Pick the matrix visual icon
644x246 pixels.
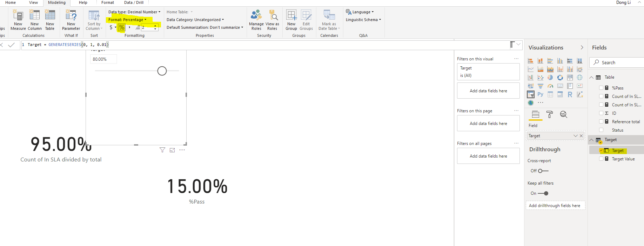point(560,94)
